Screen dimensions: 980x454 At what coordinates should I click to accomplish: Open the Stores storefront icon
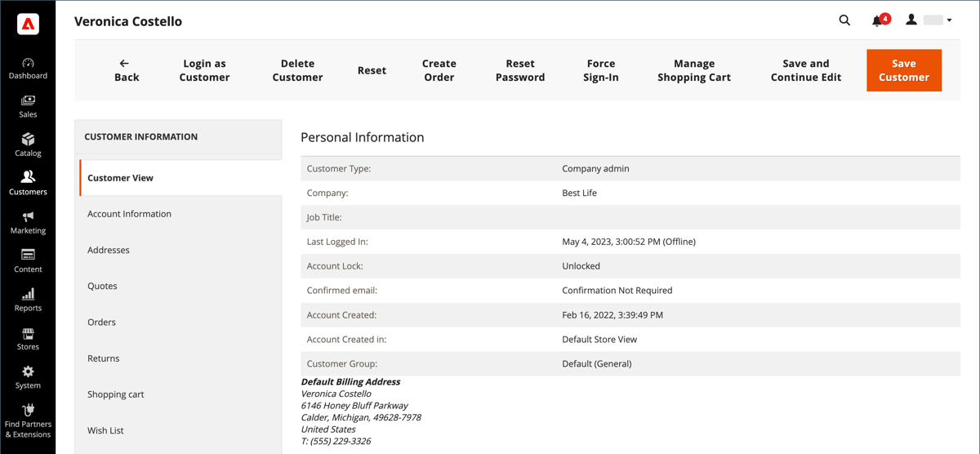28,333
